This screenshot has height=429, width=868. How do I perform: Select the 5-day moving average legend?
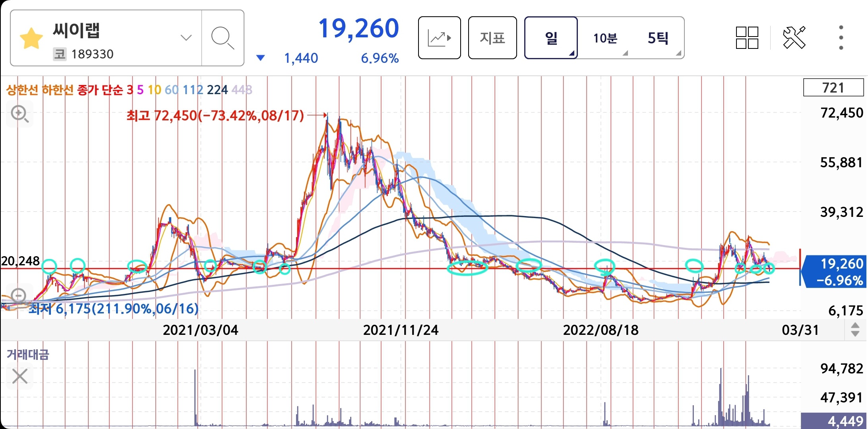tap(140, 90)
